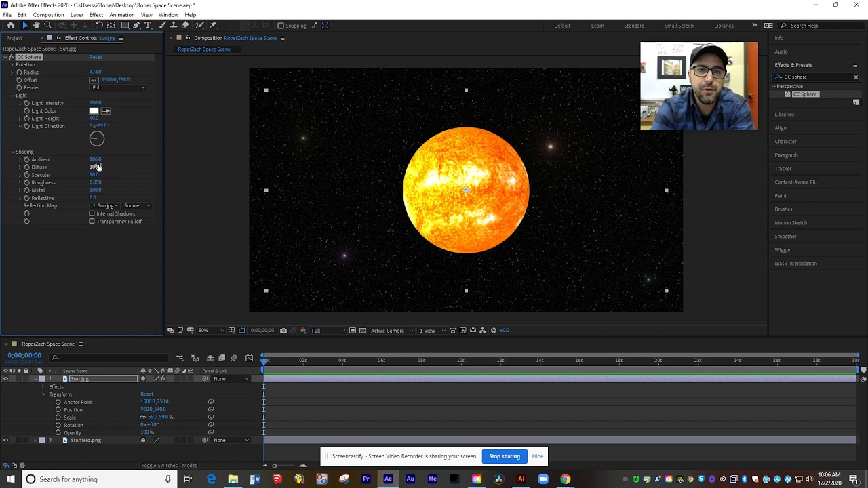Viewport: 868px width, 488px height.
Task: Collapse the Shading section
Action: (x=12, y=152)
